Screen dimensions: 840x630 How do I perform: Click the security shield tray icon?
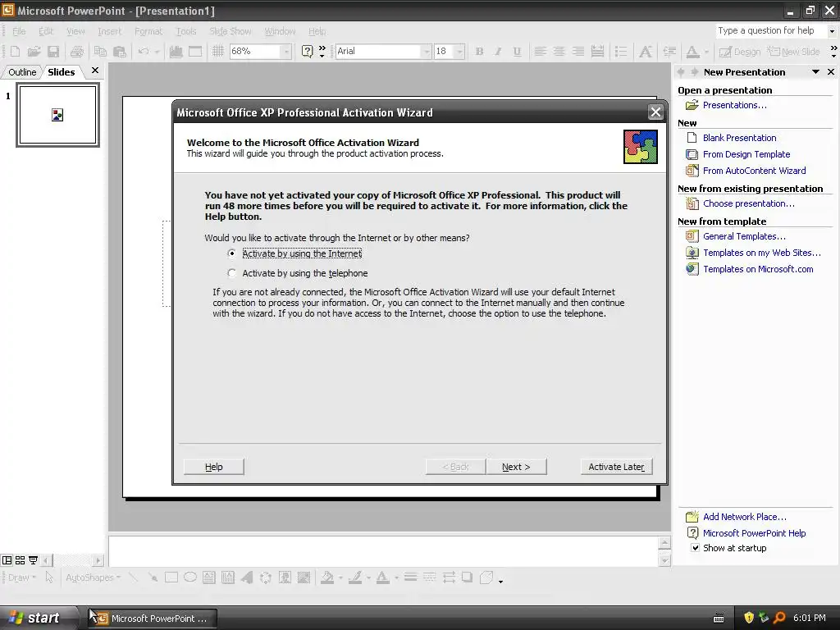(749, 618)
